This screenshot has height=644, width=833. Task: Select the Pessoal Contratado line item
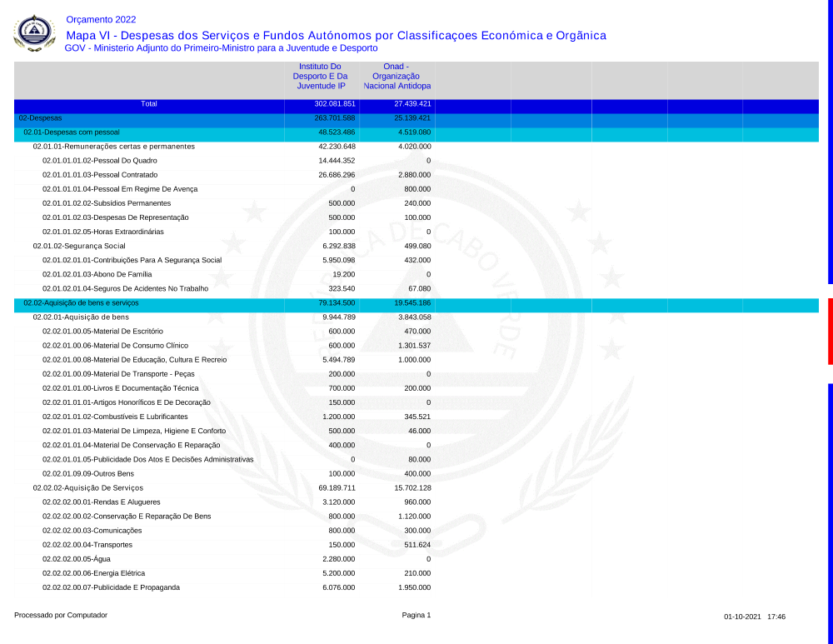(100, 175)
